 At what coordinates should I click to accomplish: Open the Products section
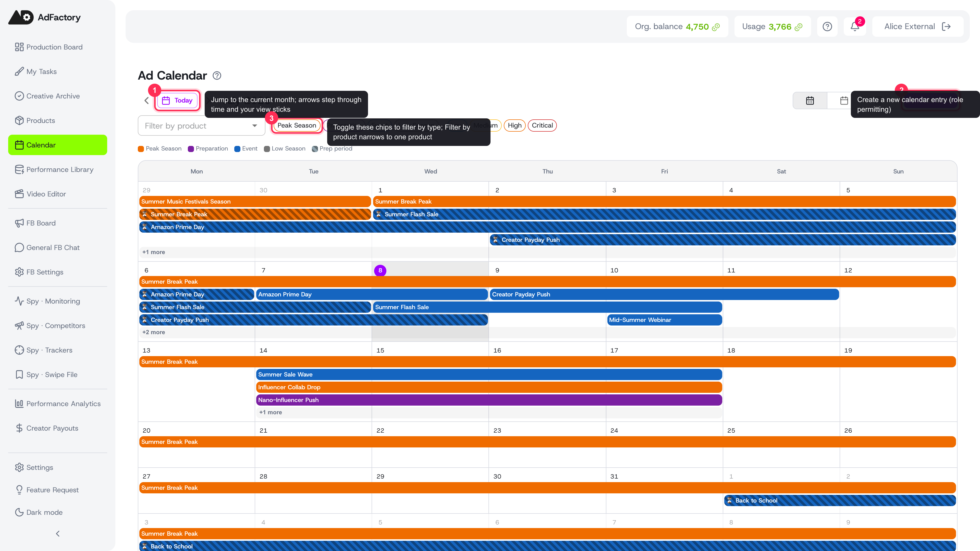tap(57, 121)
